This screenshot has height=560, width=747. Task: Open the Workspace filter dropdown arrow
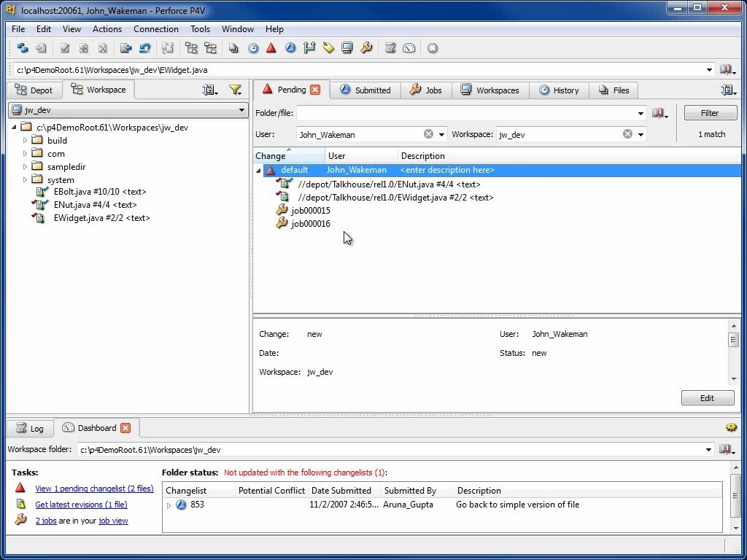tap(640, 135)
